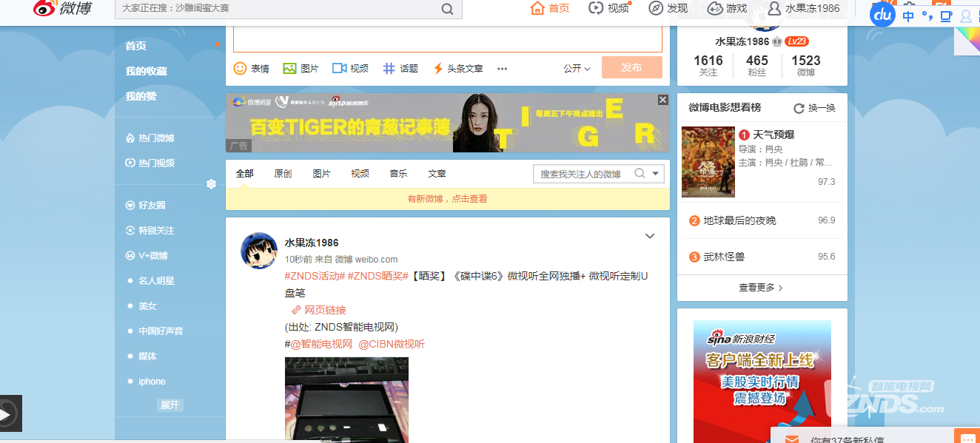The height and width of the screenshot is (443, 980).
Task: Write a 头条文章 headline article
Action: [457, 68]
